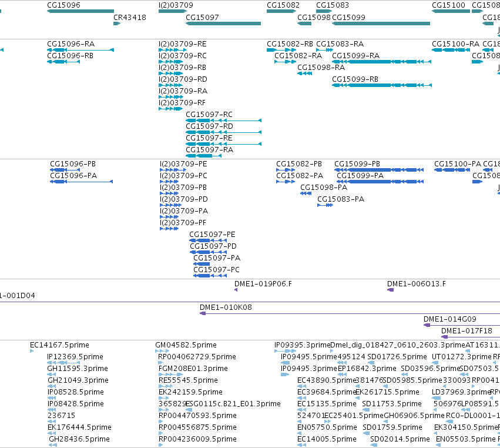The height and width of the screenshot is (448, 500).
Task: Click EST label EK176444.5prime
Action: point(80,427)
